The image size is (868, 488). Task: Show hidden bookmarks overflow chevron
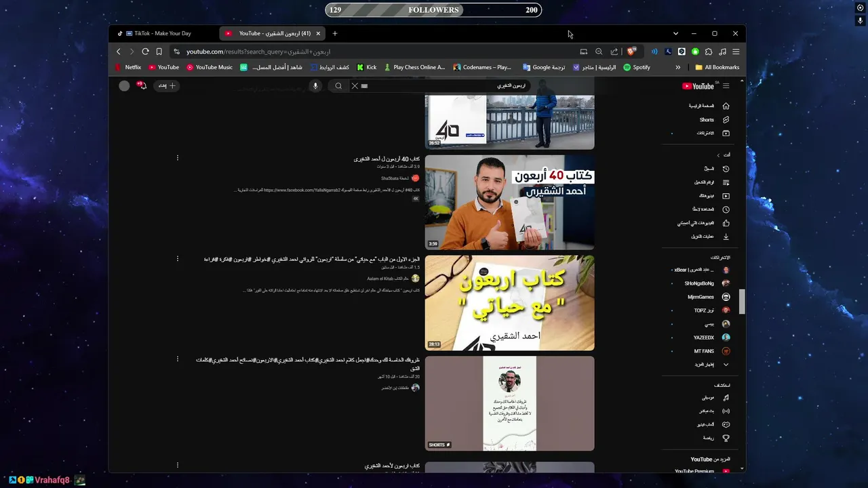tap(677, 67)
